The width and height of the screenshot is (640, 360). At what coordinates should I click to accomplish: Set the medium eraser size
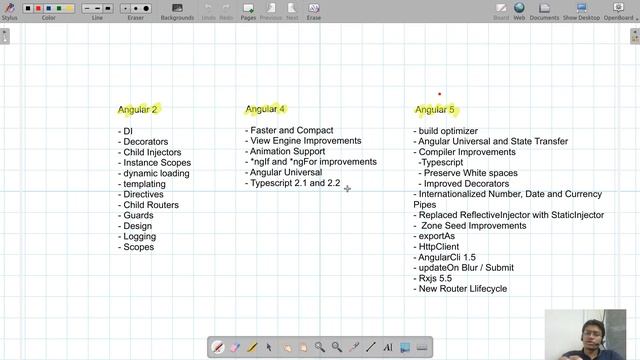[x=136, y=8]
